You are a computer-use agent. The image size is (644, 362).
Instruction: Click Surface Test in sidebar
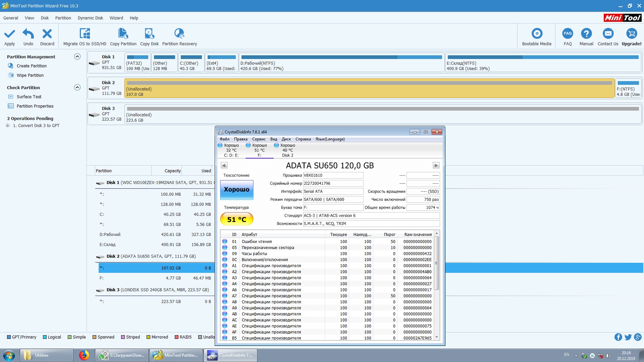[29, 97]
